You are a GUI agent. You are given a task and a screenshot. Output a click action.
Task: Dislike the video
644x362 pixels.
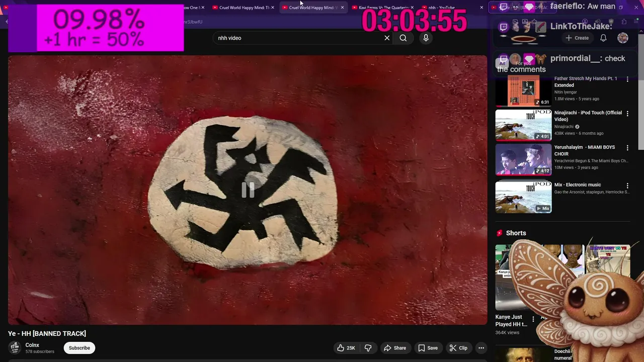point(368,348)
